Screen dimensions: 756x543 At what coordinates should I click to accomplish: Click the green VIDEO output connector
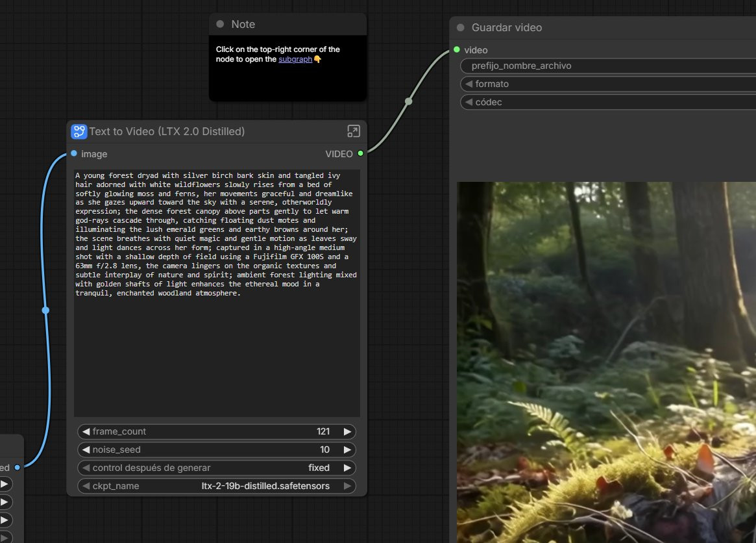point(361,153)
